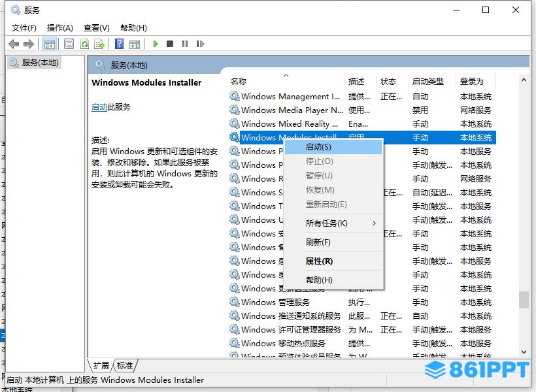Click 自动(延迟... startup type cell
536x392 pixels.
[x=432, y=193]
